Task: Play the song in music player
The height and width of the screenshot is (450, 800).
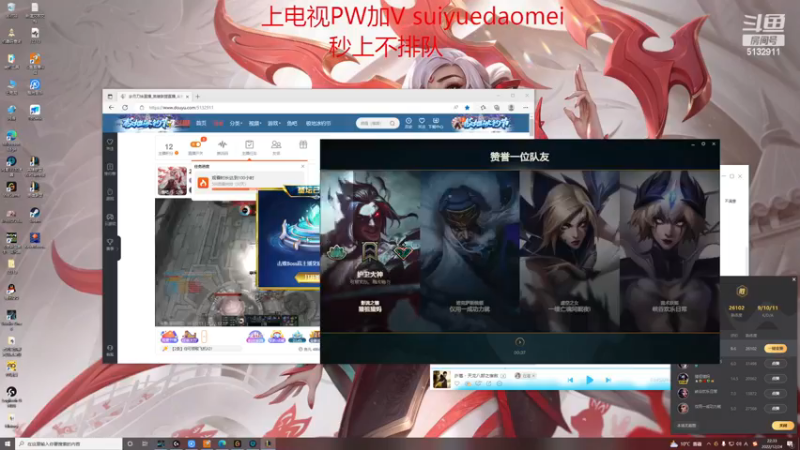Action: point(589,380)
